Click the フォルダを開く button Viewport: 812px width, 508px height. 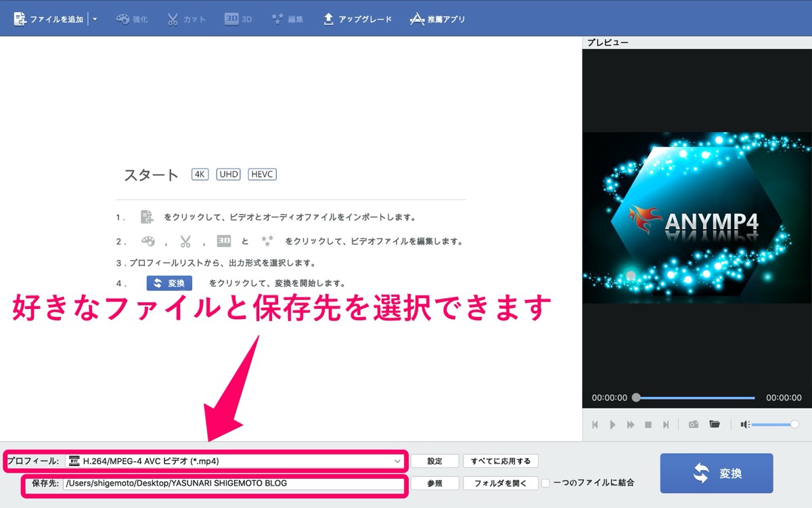[501, 484]
